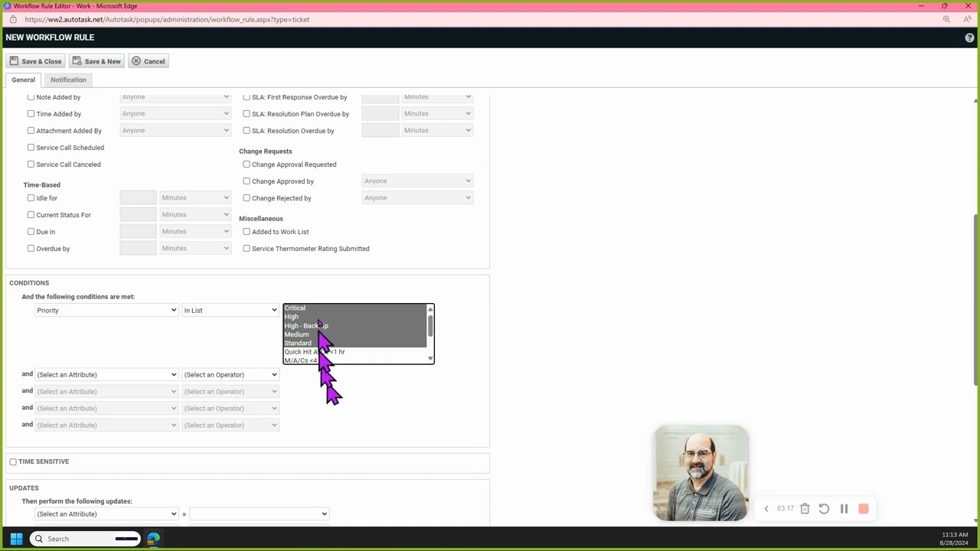The width and height of the screenshot is (980, 551).
Task: Open the Priority attribute dropdown
Action: pos(106,311)
